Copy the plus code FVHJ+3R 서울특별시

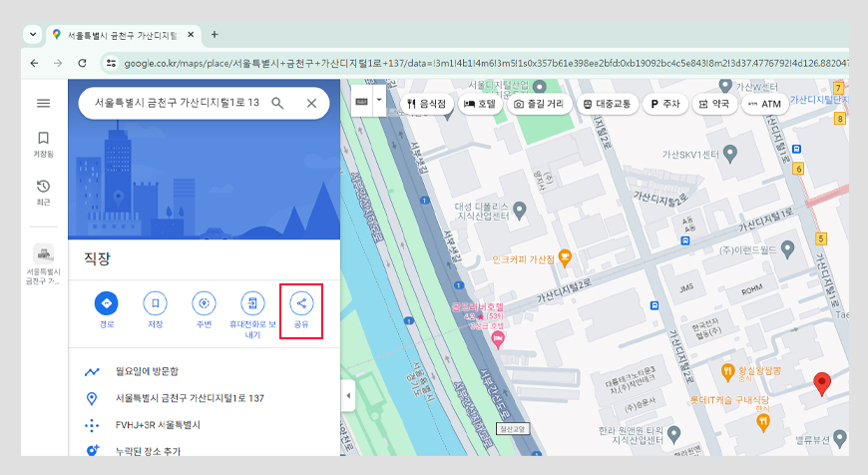[x=204, y=425]
